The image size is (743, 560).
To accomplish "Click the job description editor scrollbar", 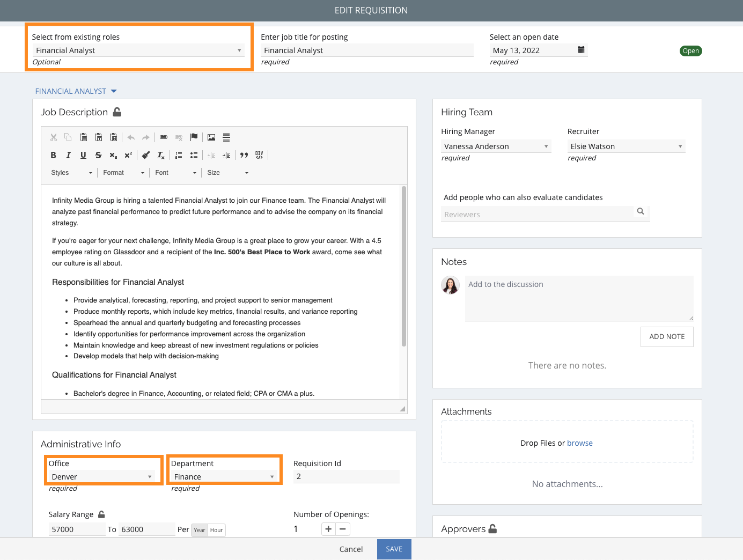I will point(404,266).
